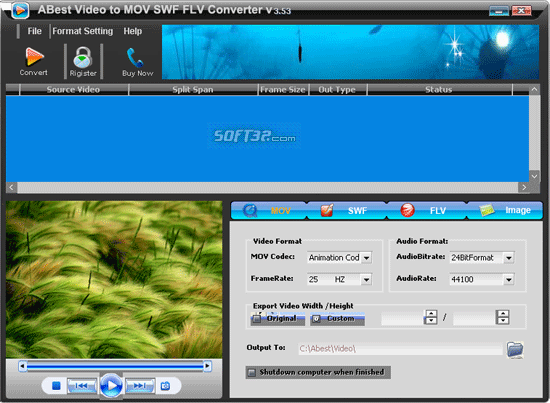Open the Register padlock icon
This screenshot has height=403, width=550.
83,61
